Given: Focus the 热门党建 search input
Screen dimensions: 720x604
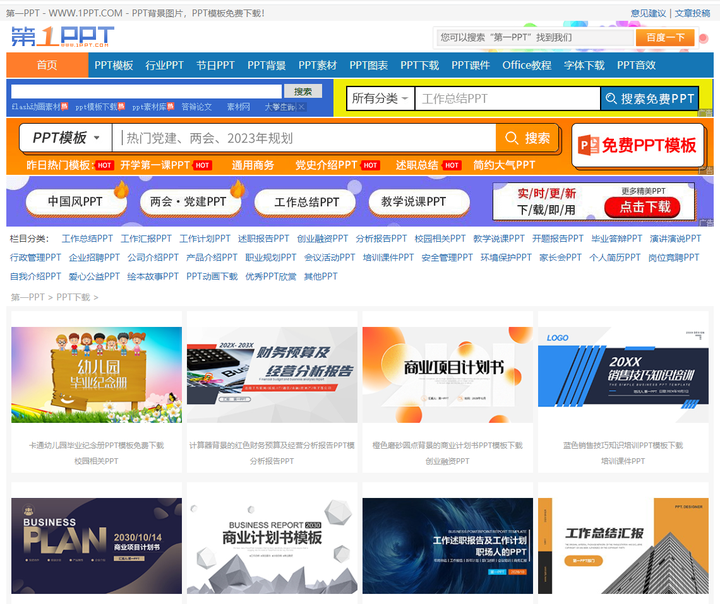Looking at the screenshot, I should click(304, 138).
